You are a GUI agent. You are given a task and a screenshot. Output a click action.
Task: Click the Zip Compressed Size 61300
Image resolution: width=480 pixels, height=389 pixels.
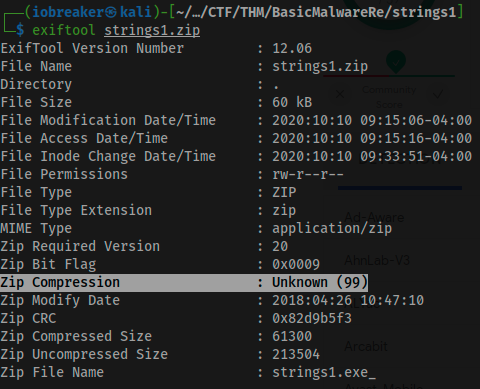coord(292,336)
